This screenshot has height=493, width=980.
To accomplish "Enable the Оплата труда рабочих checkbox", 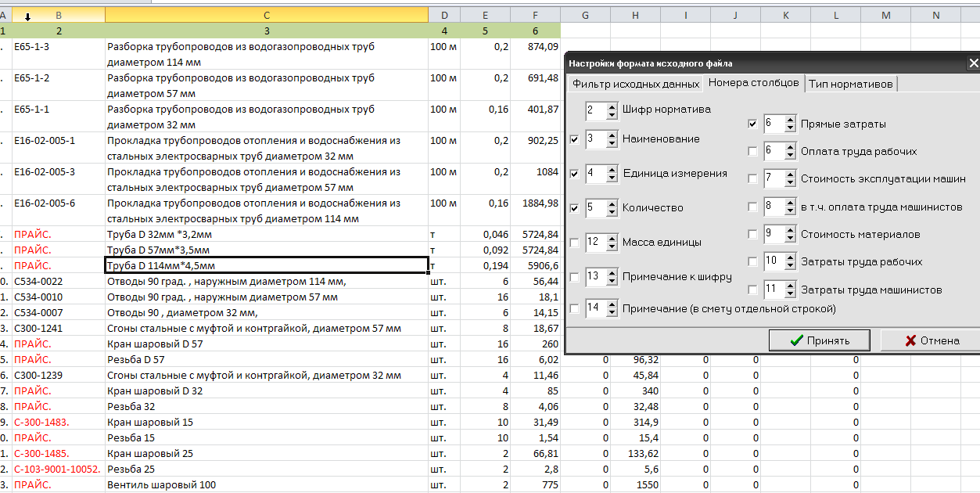I will [752, 152].
